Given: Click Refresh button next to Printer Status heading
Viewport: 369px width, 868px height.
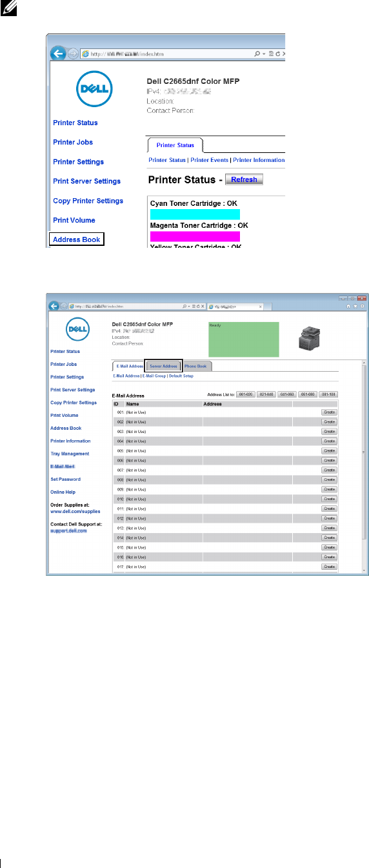Looking at the screenshot, I should (x=244, y=179).
